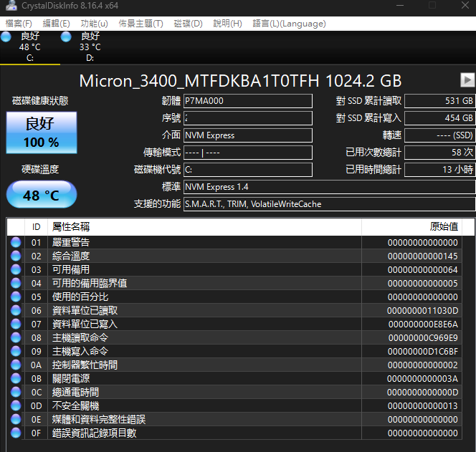Screen dimensions: 476x452
Task: Click raw value 000000000E8E6A
Action: tap(423, 324)
